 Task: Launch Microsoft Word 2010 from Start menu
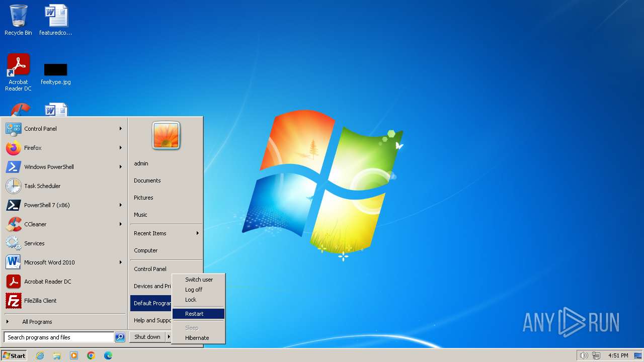click(x=64, y=262)
